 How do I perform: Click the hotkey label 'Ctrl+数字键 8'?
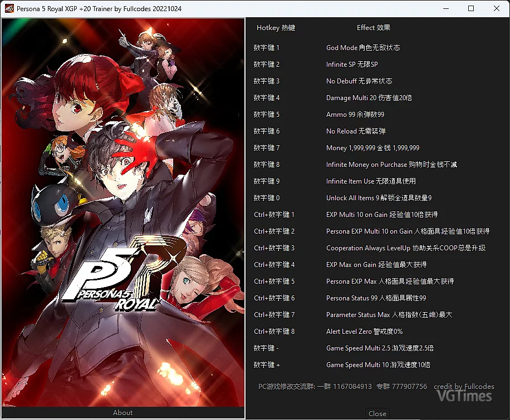(274, 331)
